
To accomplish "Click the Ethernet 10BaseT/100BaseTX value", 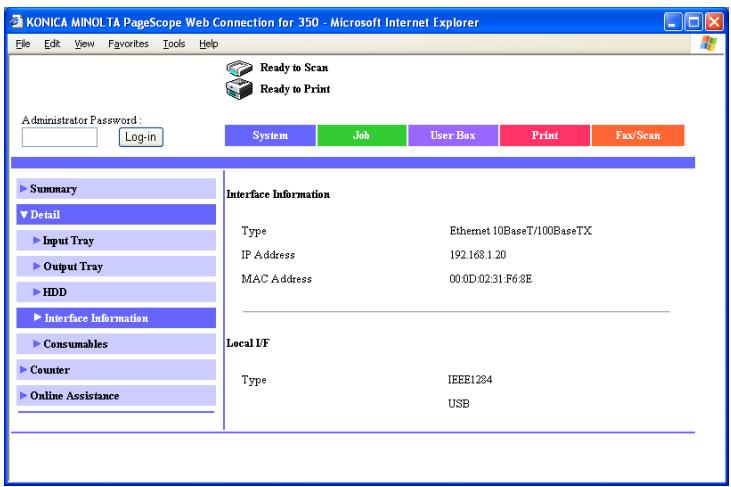I will click(521, 231).
